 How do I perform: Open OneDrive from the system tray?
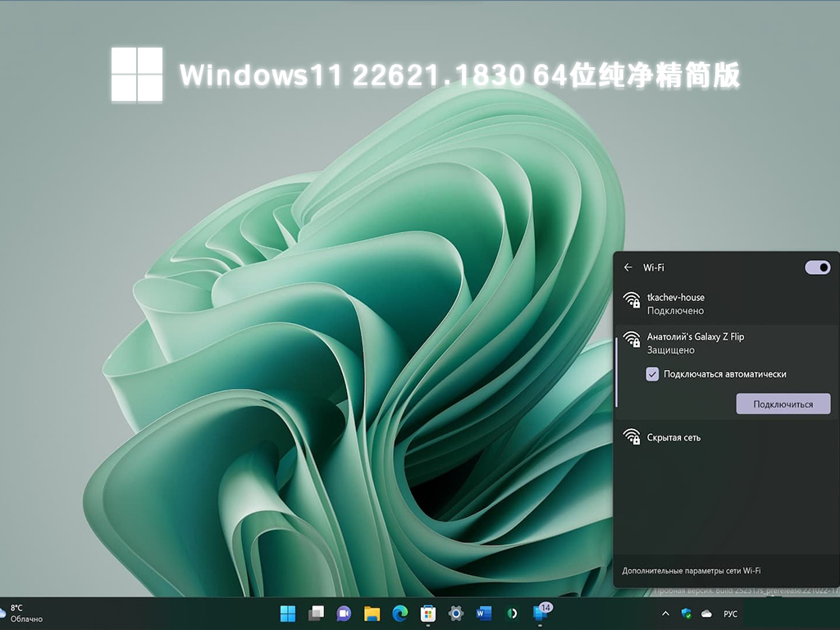click(708, 614)
